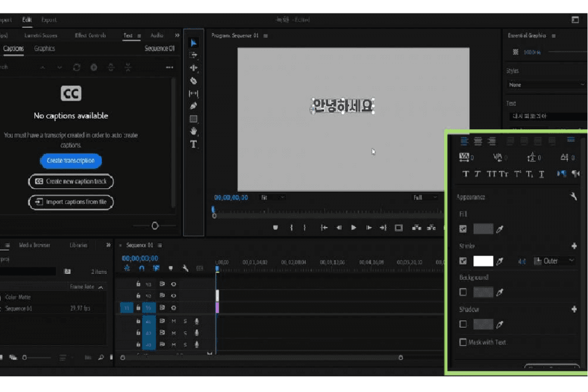Select the Pen tool
Viewport: 588px width, 392px height.
tap(193, 106)
